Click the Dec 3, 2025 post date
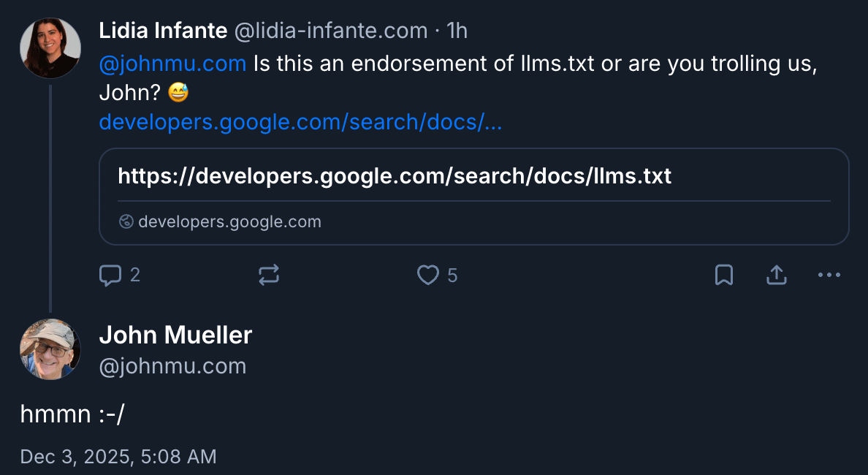Image resolution: width=868 pixels, height=475 pixels. tap(118, 457)
